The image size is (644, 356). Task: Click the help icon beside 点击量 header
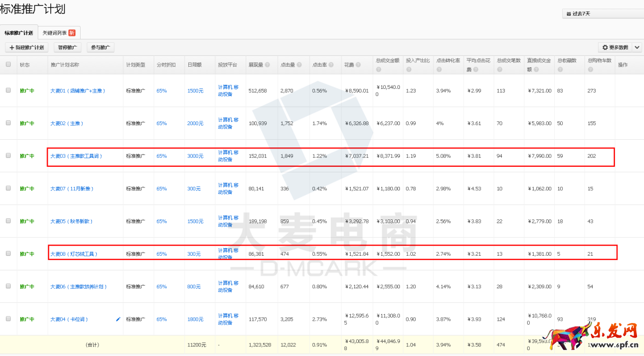pos(299,65)
